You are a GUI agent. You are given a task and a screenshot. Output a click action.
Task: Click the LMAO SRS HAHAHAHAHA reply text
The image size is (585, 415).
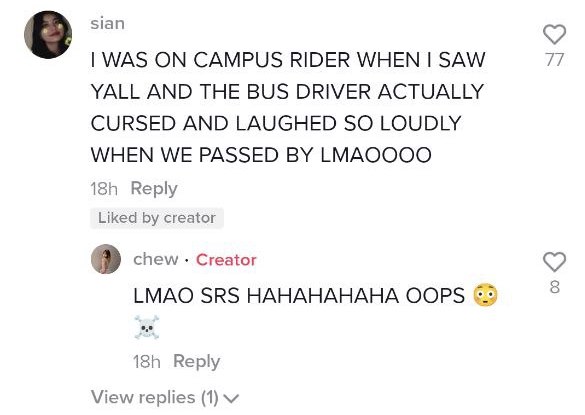299,296
